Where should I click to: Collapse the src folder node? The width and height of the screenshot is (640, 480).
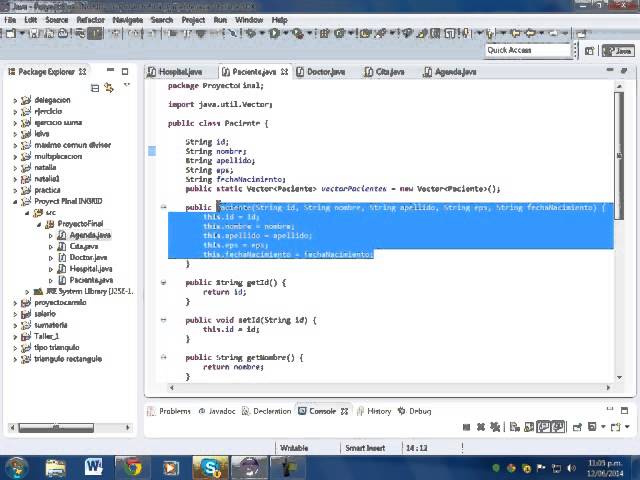27,213
